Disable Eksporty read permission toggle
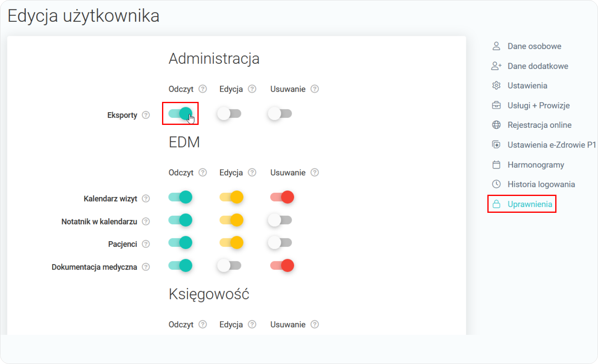 coord(180,113)
